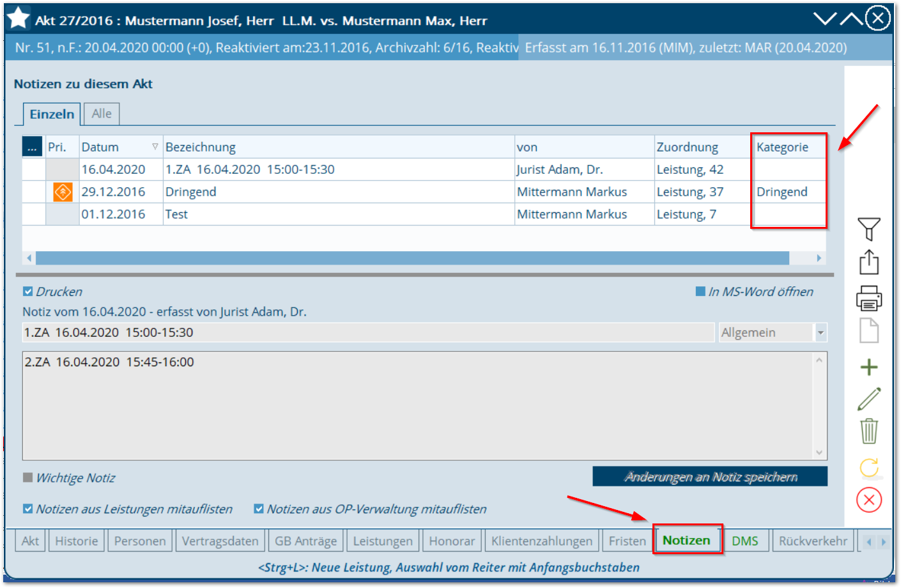Click the Zuordnung column header
This screenshot has width=901, height=588.
point(703,147)
